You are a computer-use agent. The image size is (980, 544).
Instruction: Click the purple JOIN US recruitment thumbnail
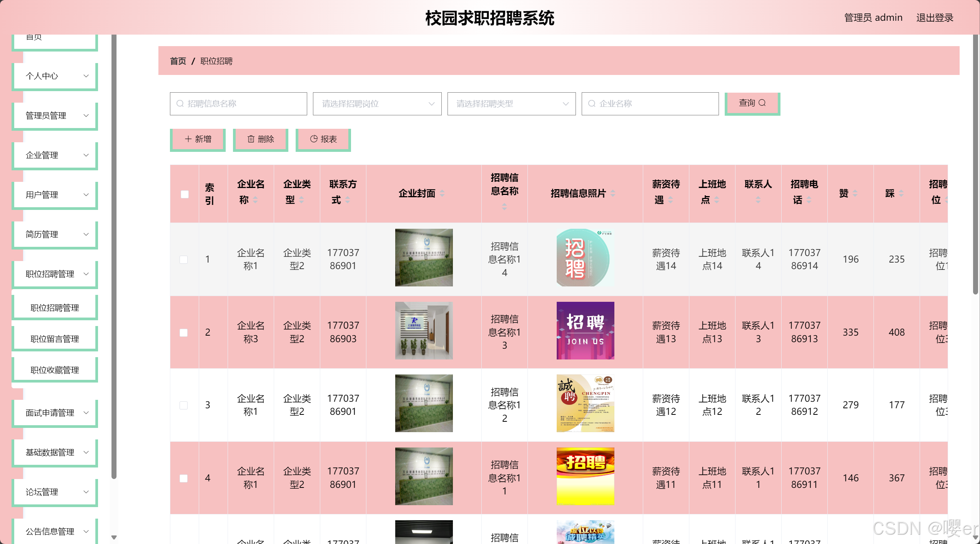point(585,331)
